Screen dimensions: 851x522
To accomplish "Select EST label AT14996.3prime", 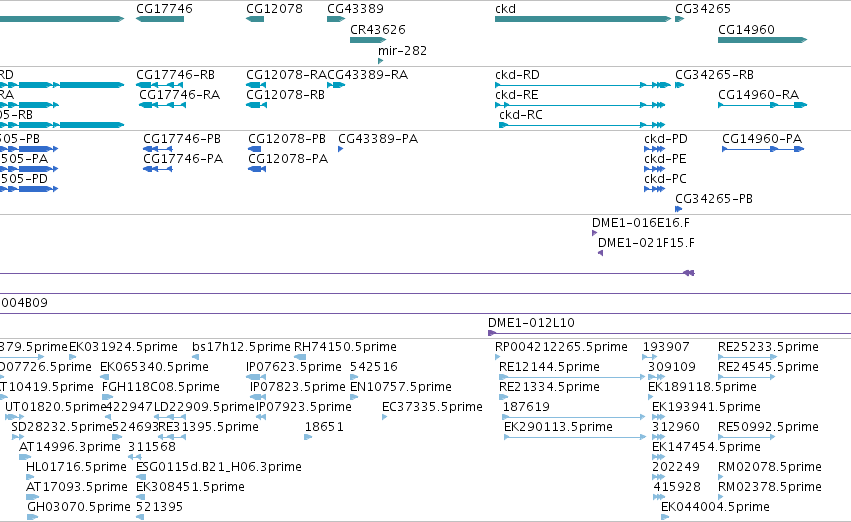I will pyautogui.click(x=70, y=447).
